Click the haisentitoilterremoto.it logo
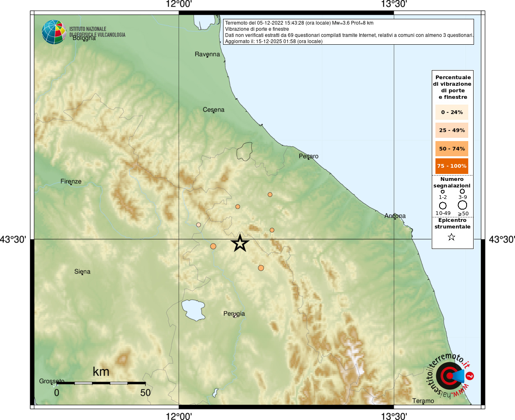 click(450, 375)
